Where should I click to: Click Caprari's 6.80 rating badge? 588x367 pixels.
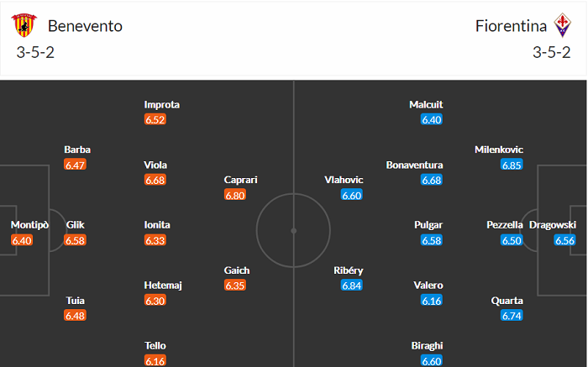(x=235, y=195)
